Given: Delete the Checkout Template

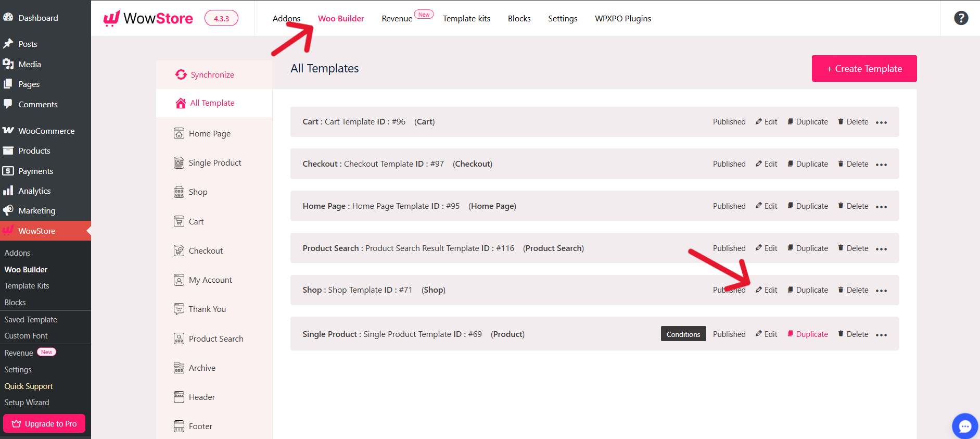Looking at the screenshot, I should click(x=852, y=164).
